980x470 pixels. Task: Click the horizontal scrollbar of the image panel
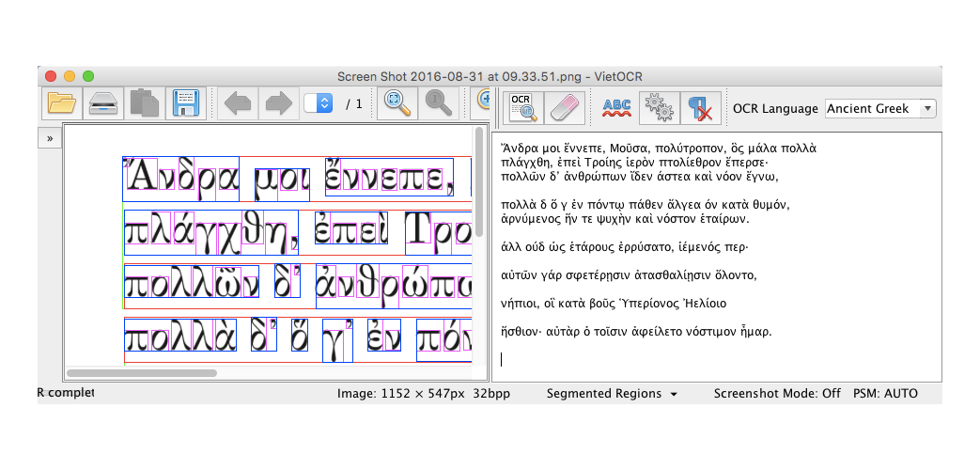pos(142,373)
